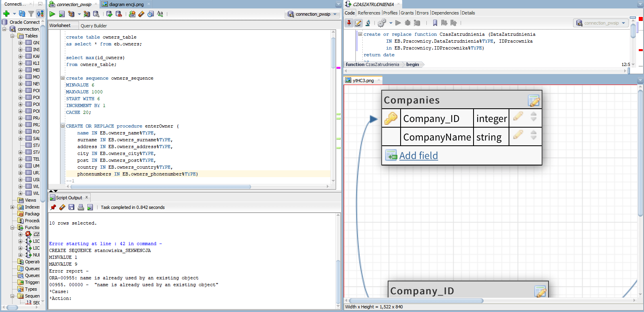644x312 pixels.
Task: Click the Explain Plan icon
Action: pos(71,14)
